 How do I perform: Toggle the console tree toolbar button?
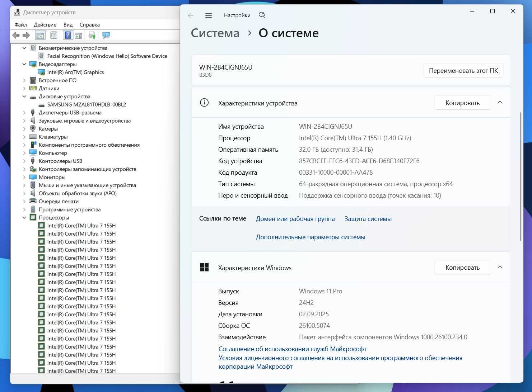point(40,35)
